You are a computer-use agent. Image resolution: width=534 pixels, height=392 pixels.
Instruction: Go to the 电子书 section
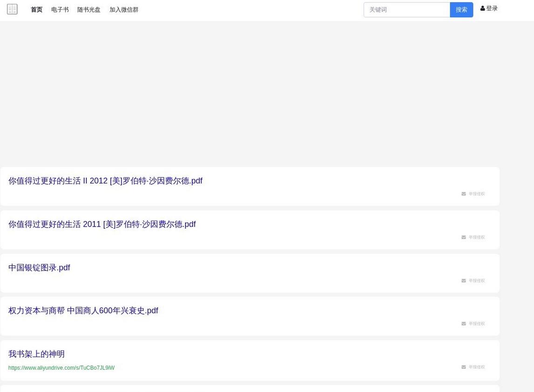coord(60,10)
